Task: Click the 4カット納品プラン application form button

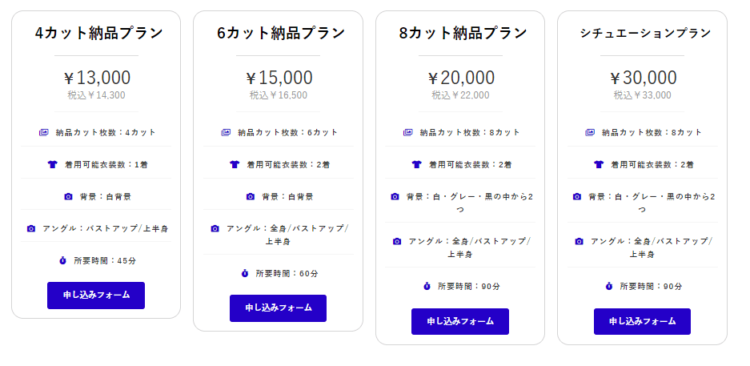Action: click(x=96, y=295)
